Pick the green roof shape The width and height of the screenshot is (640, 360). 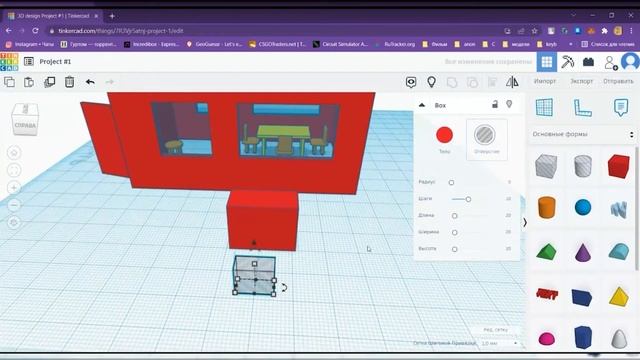pyautogui.click(x=547, y=251)
